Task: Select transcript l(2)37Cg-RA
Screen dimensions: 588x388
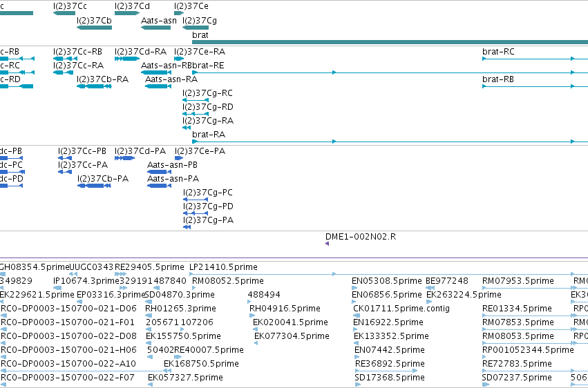Action: 208,121
